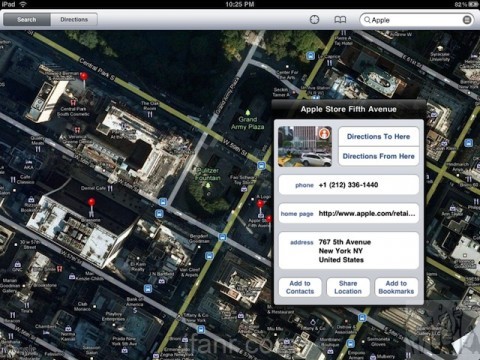Open street view person icon on thumbnail
480x360 pixels.
(x=324, y=133)
